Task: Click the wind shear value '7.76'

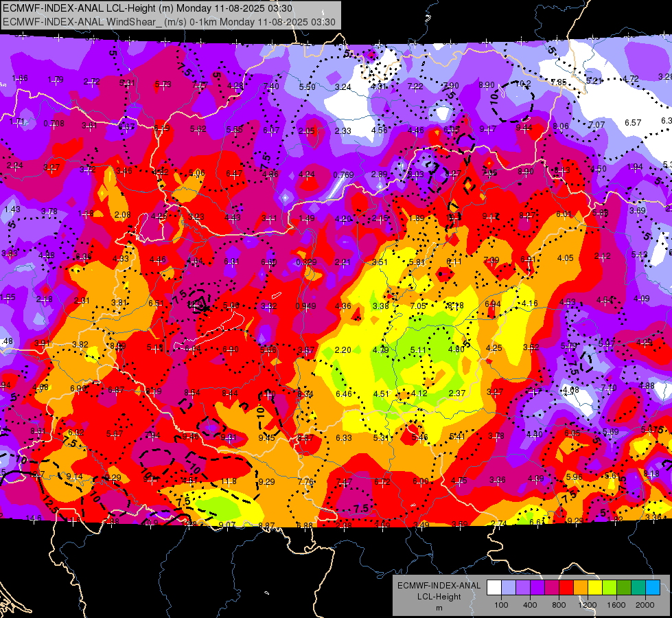Action: tap(306, 481)
